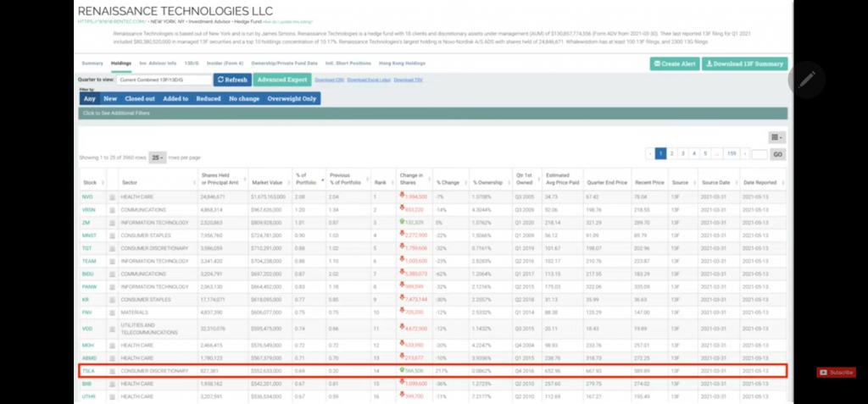Filter holdings by Overweight Only
This screenshot has height=404, width=868.
(x=292, y=98)
